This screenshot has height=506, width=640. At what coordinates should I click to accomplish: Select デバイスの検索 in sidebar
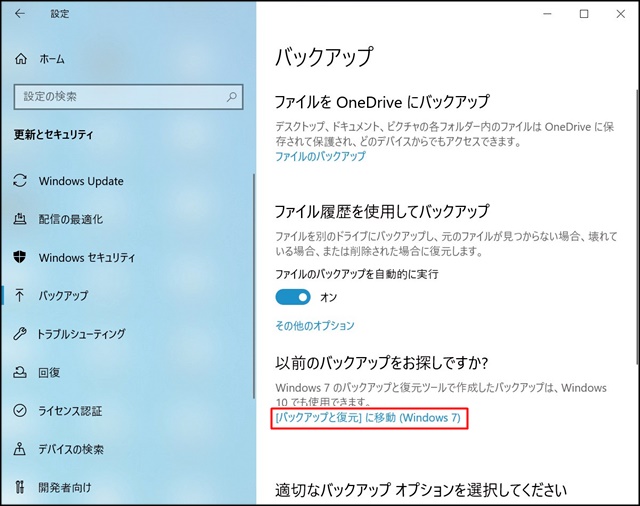click(x=71, y=449)
